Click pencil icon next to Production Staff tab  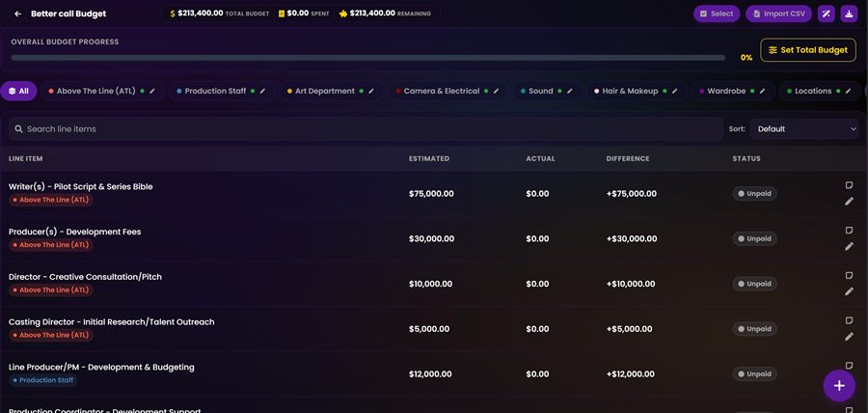(x=263, y=91)
